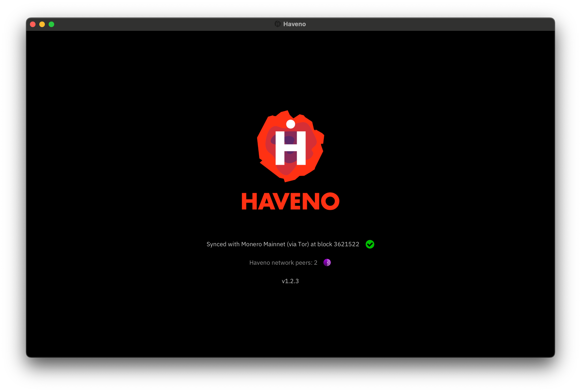
Task: Click the purple Tor connection status indicator
Action: 327,263
